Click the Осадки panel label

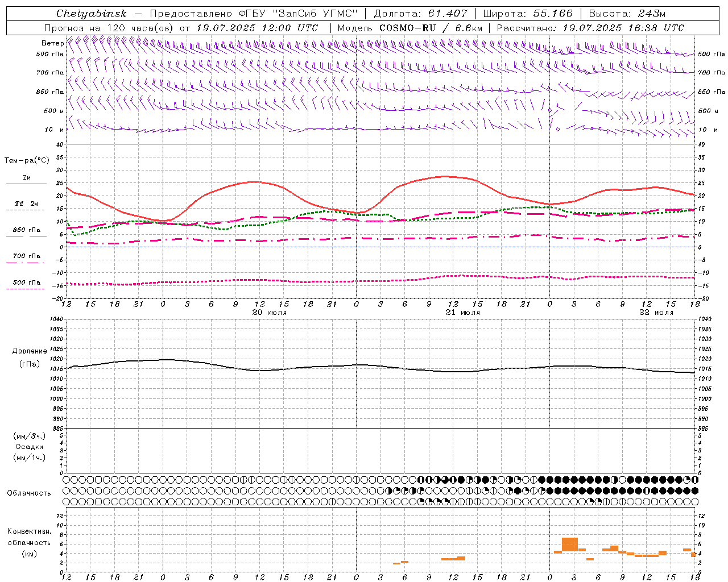click(x=30, y=447)
